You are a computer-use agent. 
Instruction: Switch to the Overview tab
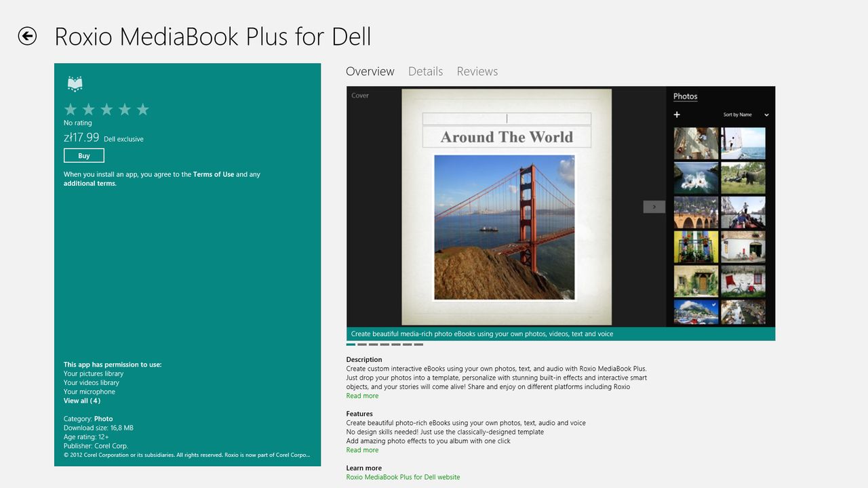370,71
